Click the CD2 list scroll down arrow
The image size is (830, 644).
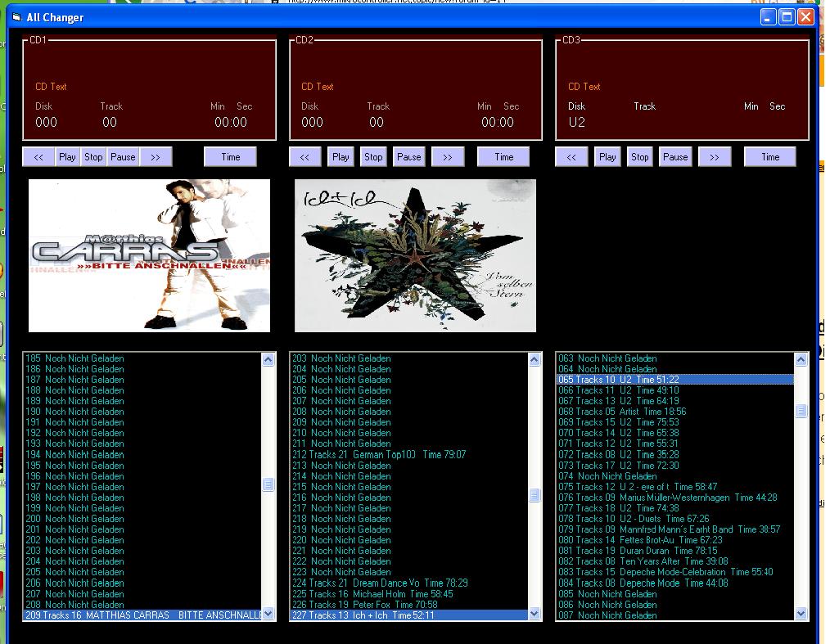[535, 614]
